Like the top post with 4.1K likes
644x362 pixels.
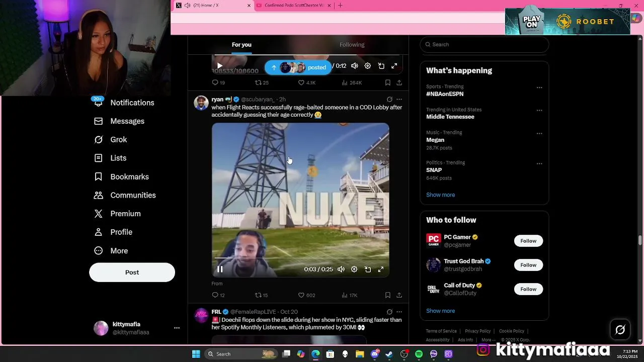point(306,82)
